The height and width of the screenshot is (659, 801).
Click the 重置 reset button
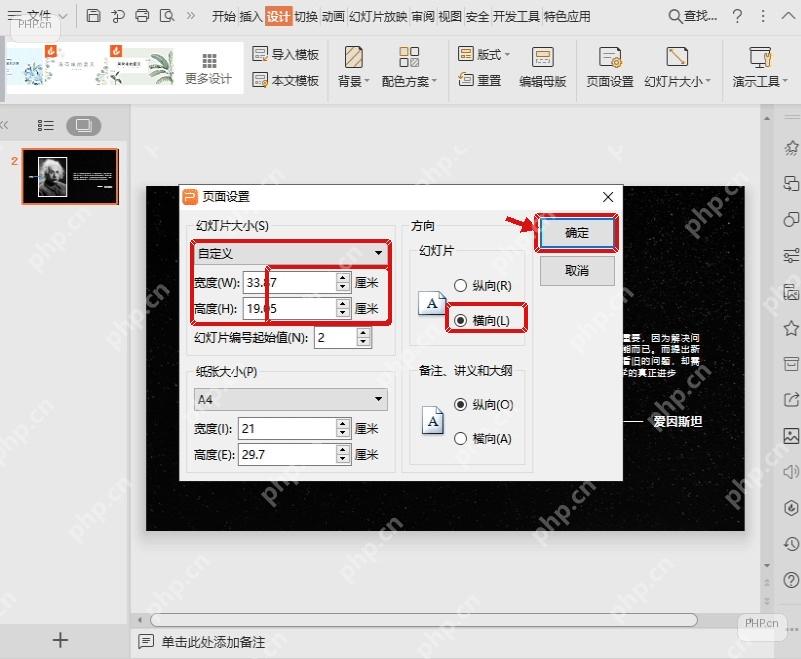(x=480, y=80)
